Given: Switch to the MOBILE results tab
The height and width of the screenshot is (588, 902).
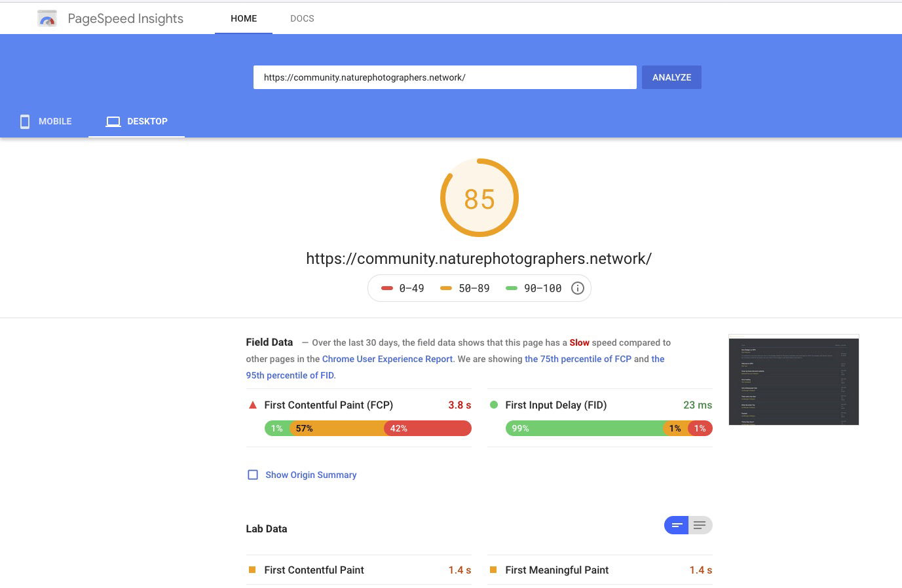Looking at the screenshot, I should click(46, 121).
